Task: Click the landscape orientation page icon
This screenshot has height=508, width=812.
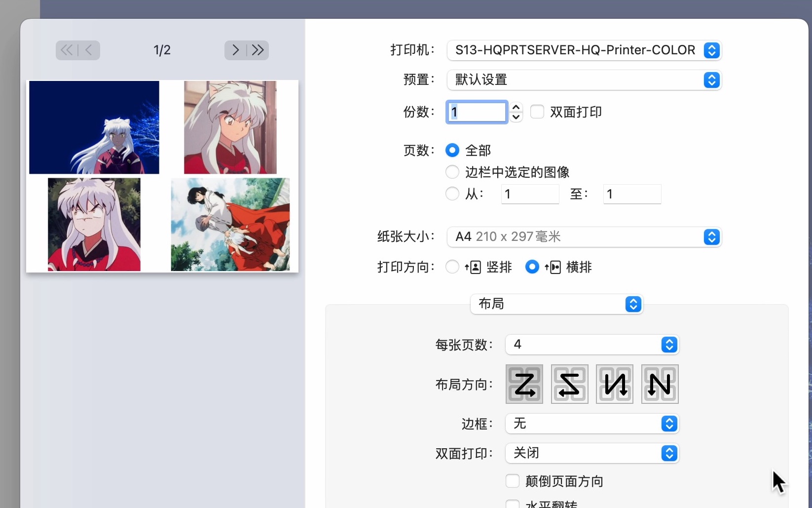Action: 553,267
